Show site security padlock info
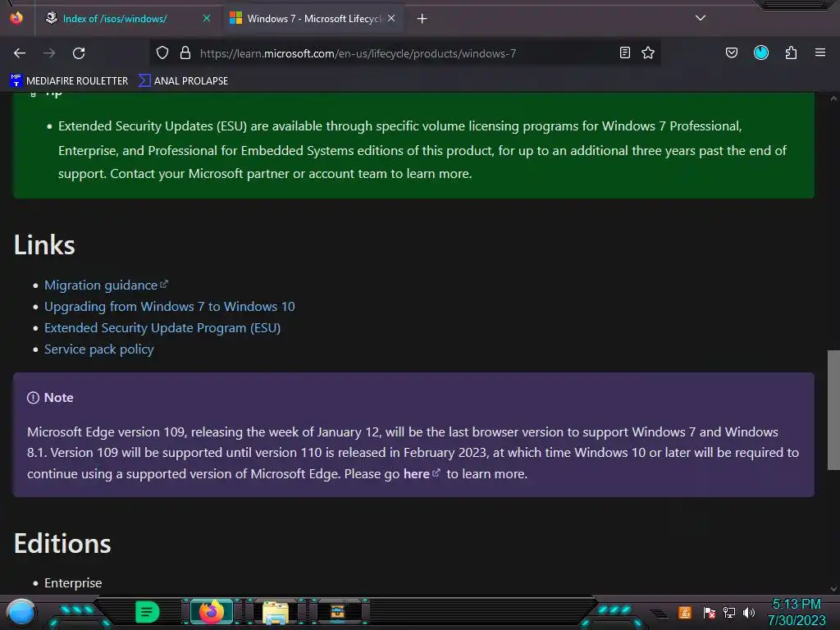This screenshot has height=630, width=840. pos(185,53)
